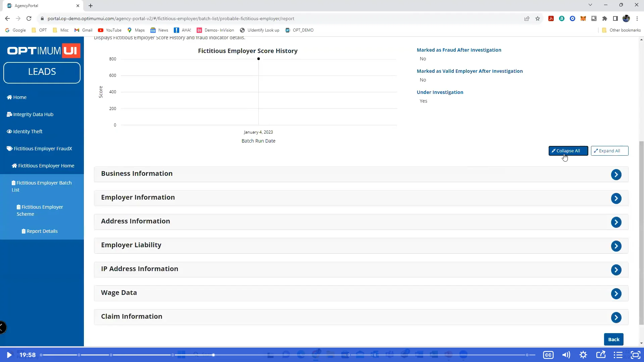Open the Maps bookmark

(136, 30)
